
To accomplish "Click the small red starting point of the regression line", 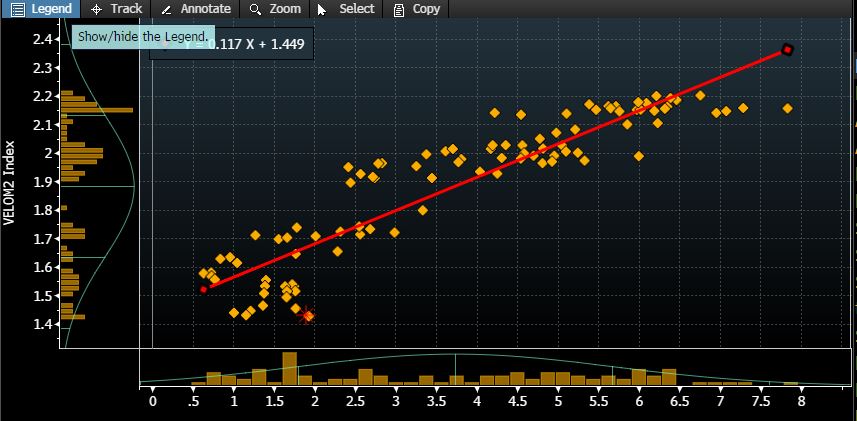I will point(204,289).
